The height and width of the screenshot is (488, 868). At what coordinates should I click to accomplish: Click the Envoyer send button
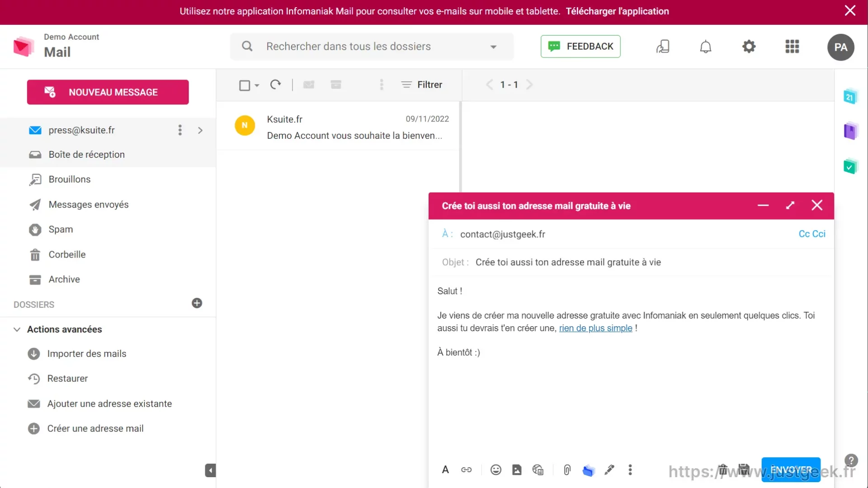[x=791, y=470]
